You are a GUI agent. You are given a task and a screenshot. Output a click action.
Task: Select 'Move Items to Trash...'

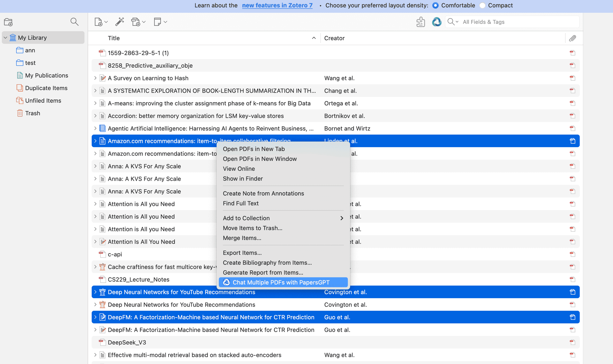(x=252, y=228)
